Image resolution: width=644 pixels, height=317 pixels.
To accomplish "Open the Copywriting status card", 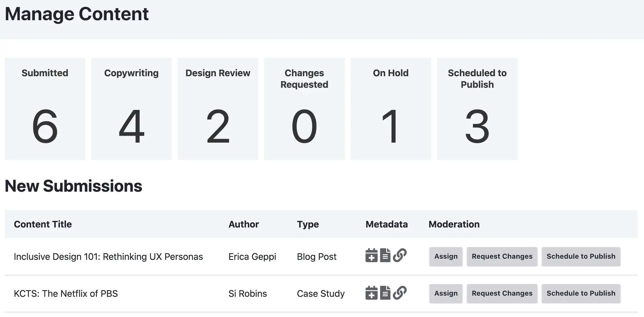I will pos(131,109).
